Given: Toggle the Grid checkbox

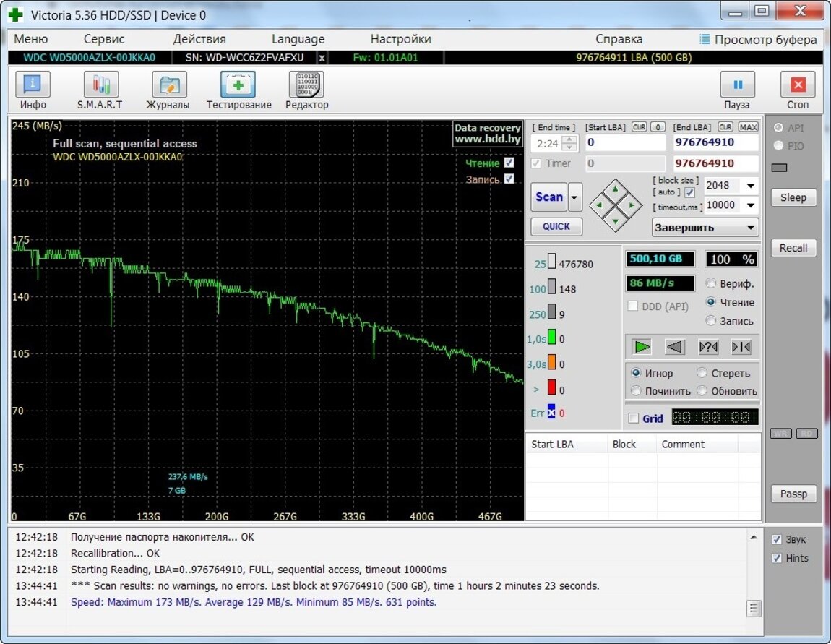Looking at the screenshot, I should coord(634,418).
